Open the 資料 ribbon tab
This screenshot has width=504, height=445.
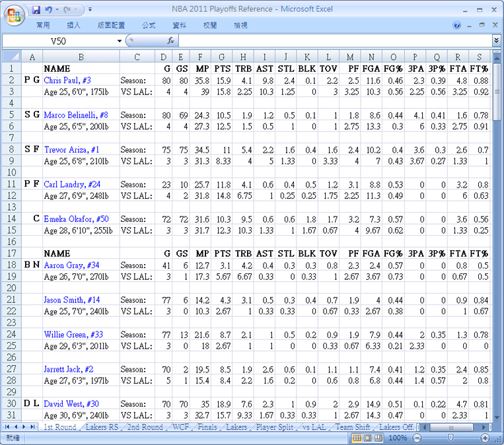pyautogui.click(x=179, y=25)
